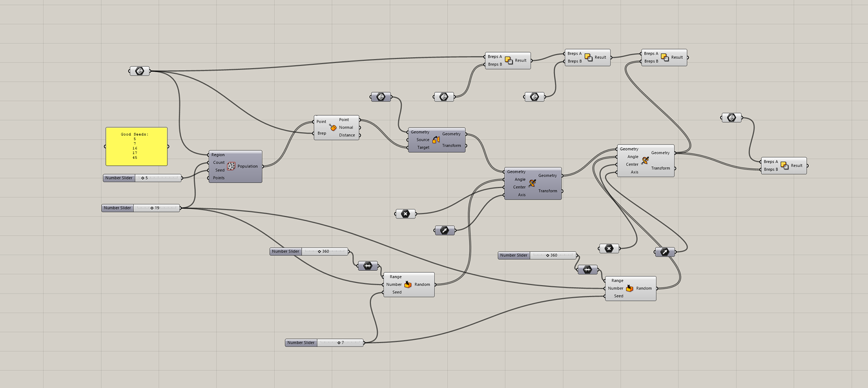Screen dimensions: 868x388
Task: Select Brep parameter wired to lower-right Breps A
Action: (731, 118)
